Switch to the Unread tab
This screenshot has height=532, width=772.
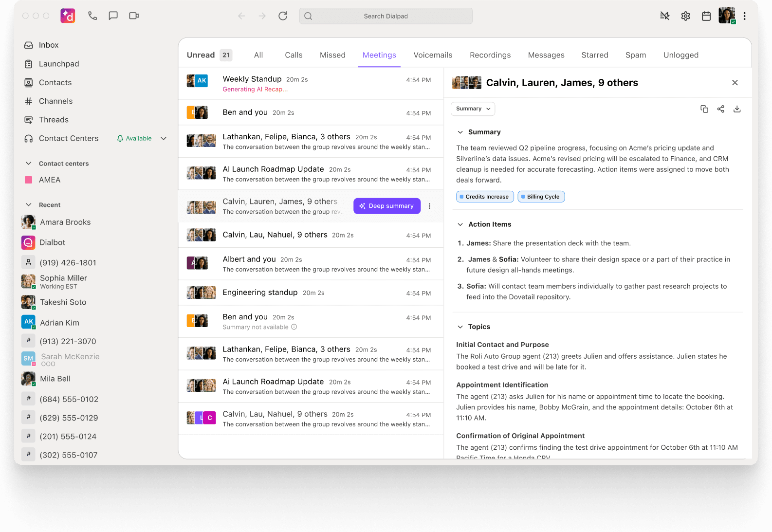[x=209, y=55]
